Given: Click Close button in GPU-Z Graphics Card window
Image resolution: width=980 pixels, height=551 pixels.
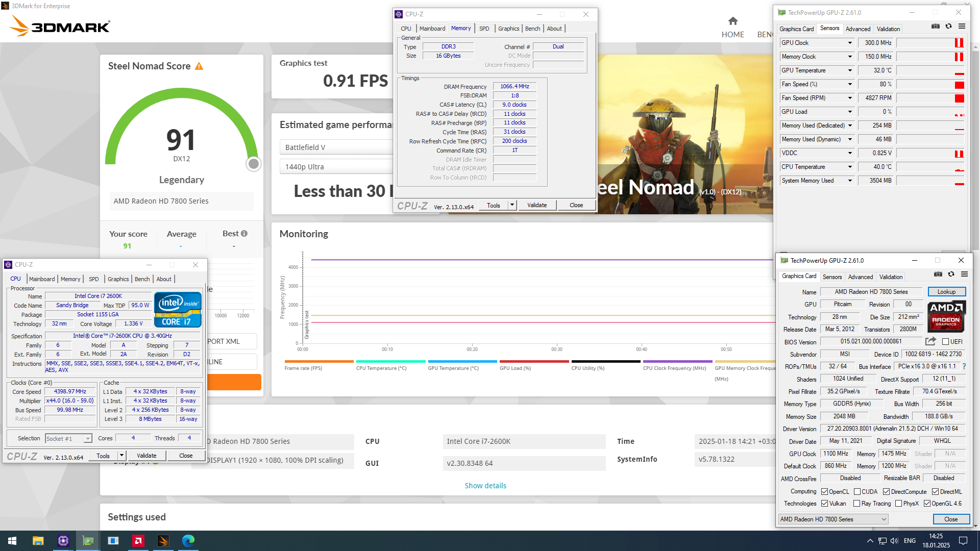Looking at the screenshot, I should [951, 519].
